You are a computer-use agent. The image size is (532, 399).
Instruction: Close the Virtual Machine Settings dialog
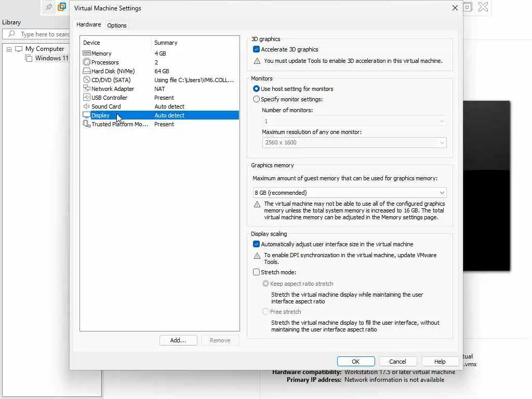pos(455,8)
